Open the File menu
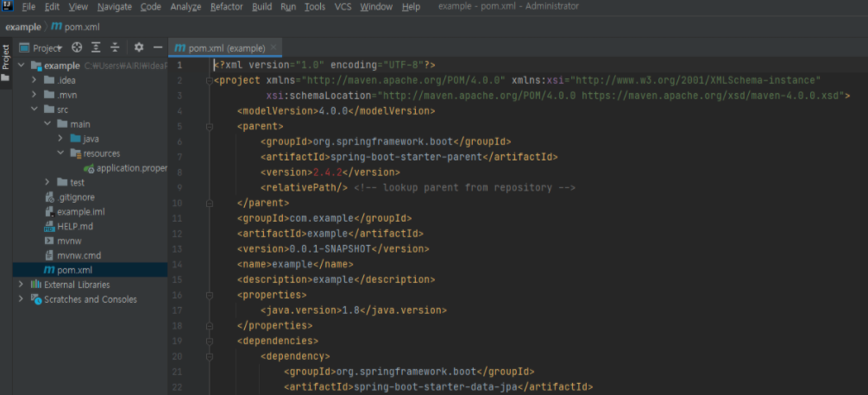868x395 pixels. tap(28, 7)
